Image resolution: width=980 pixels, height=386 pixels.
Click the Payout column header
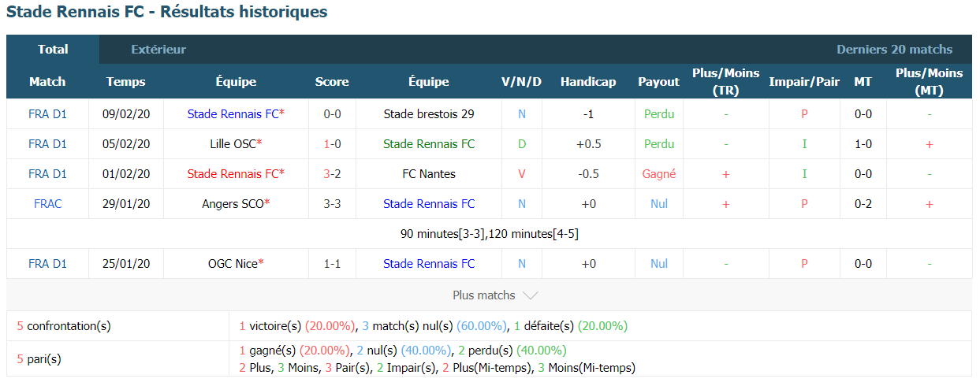[x=658, y=82]
